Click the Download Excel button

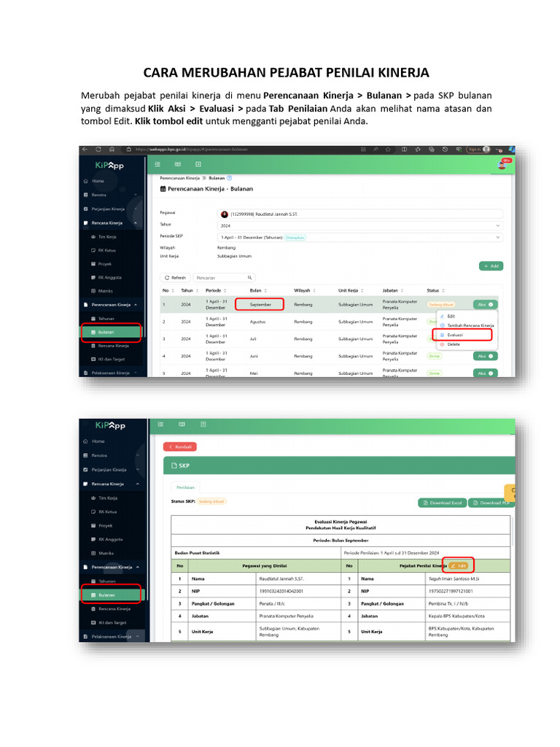point(442,503)
